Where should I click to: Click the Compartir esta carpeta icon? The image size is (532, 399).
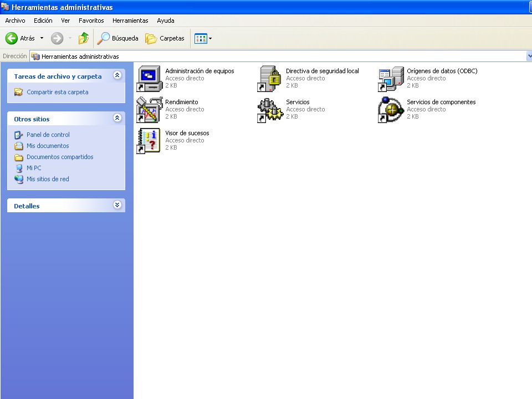[19, 92]
